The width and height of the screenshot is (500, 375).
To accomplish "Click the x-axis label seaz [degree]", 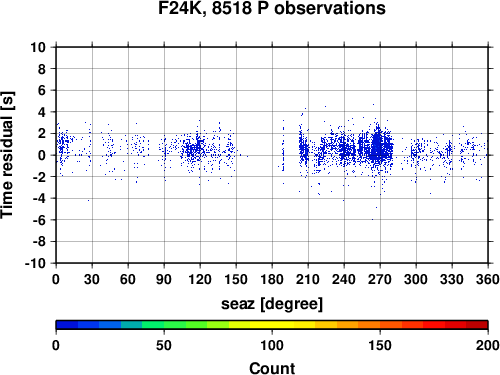I will 272,304.
